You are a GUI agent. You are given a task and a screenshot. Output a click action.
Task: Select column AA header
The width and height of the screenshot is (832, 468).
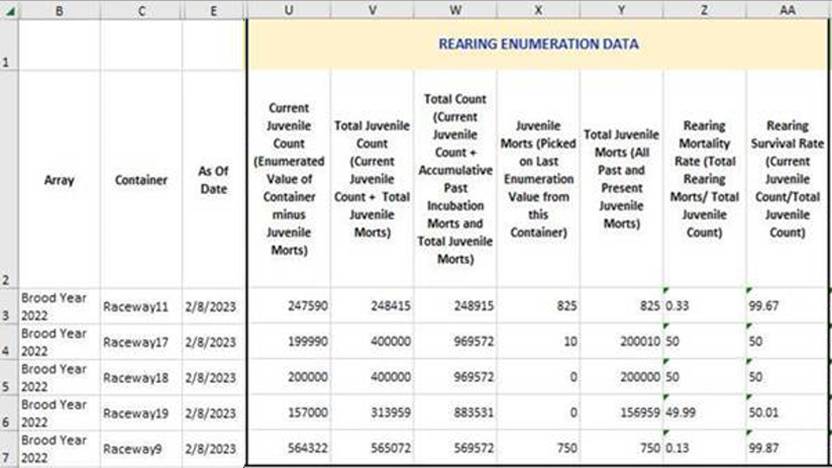coord(787,10)
